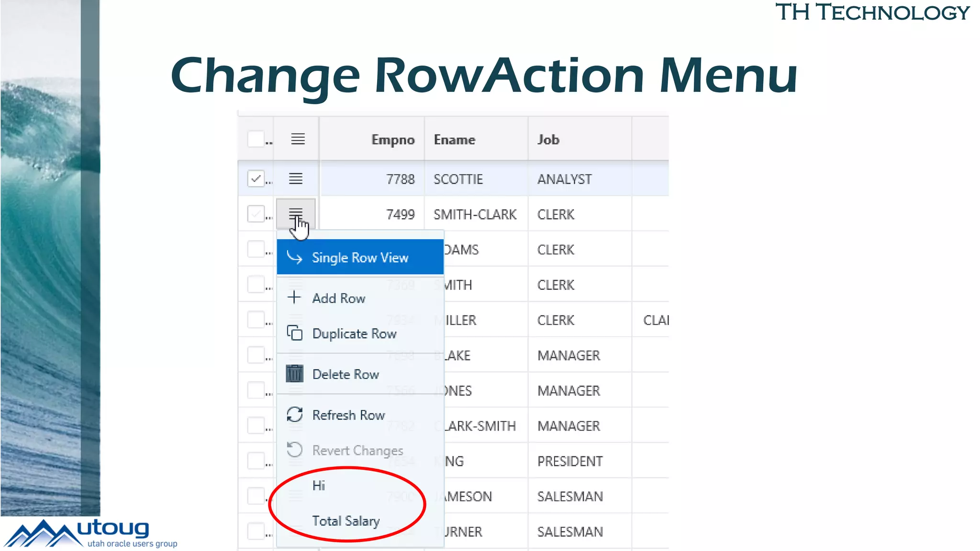Open row actions menu for SCOTTIE row
The image size is (980, 551).
[x=296, y=178]
